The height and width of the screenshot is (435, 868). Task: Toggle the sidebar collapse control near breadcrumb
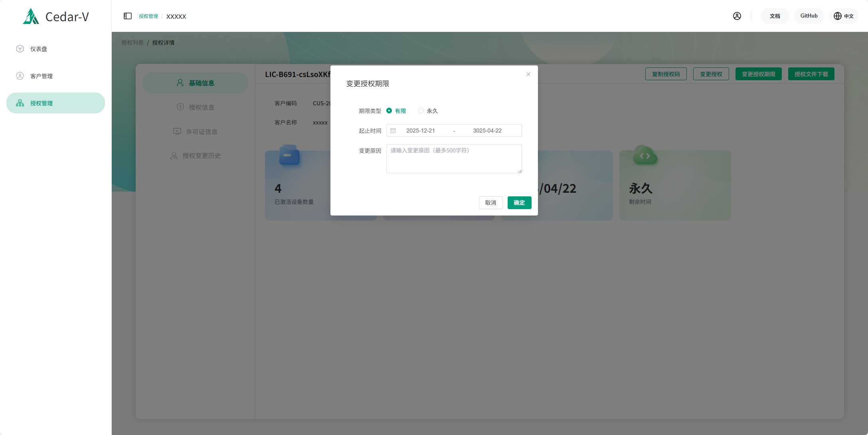(128, 16)
